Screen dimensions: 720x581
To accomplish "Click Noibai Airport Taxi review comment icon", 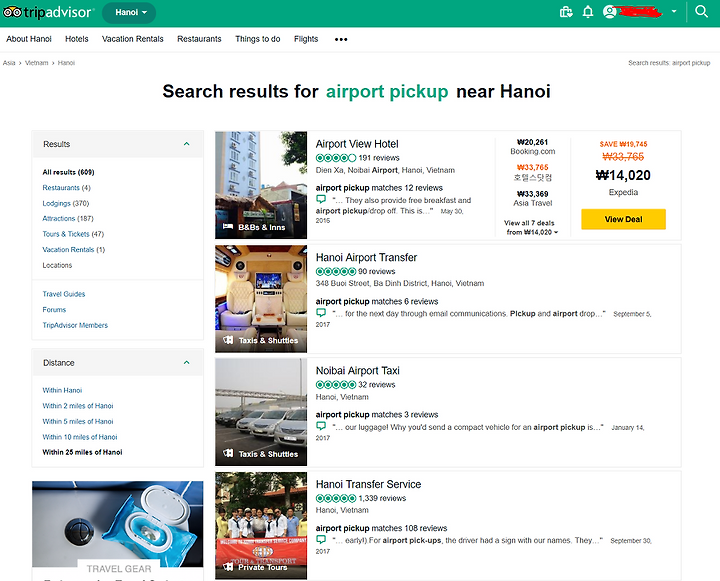I will click(x=321, y=426).
